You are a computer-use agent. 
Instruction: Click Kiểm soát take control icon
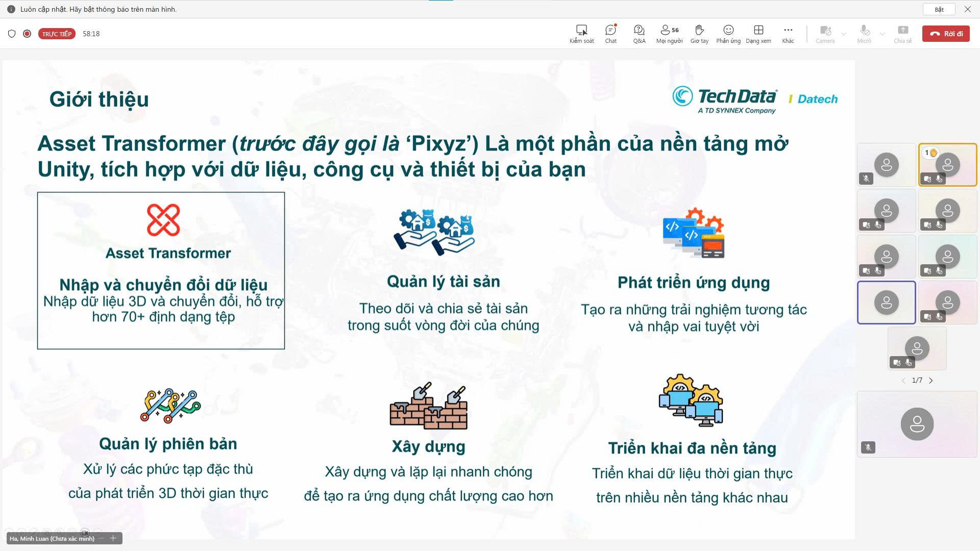[581, 34]
